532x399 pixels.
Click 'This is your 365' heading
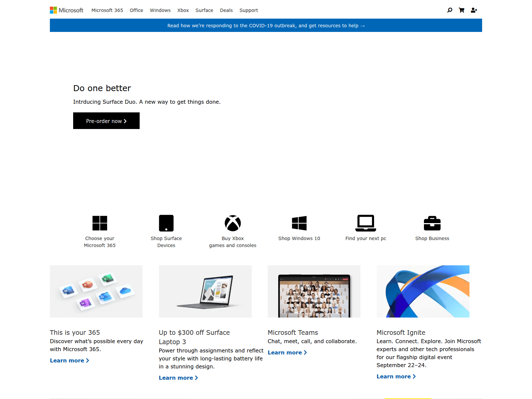(x=75, y=332)
